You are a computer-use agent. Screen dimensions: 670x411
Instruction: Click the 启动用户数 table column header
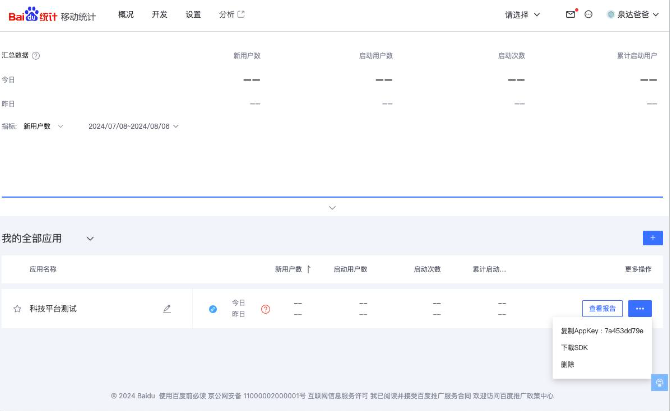(x=350, y=269)
